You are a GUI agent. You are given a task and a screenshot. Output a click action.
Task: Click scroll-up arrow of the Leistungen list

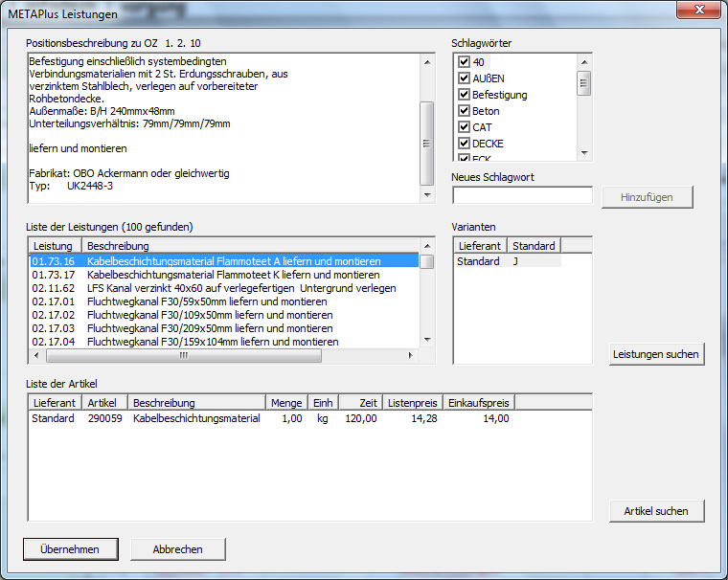(x=427, y=246)
